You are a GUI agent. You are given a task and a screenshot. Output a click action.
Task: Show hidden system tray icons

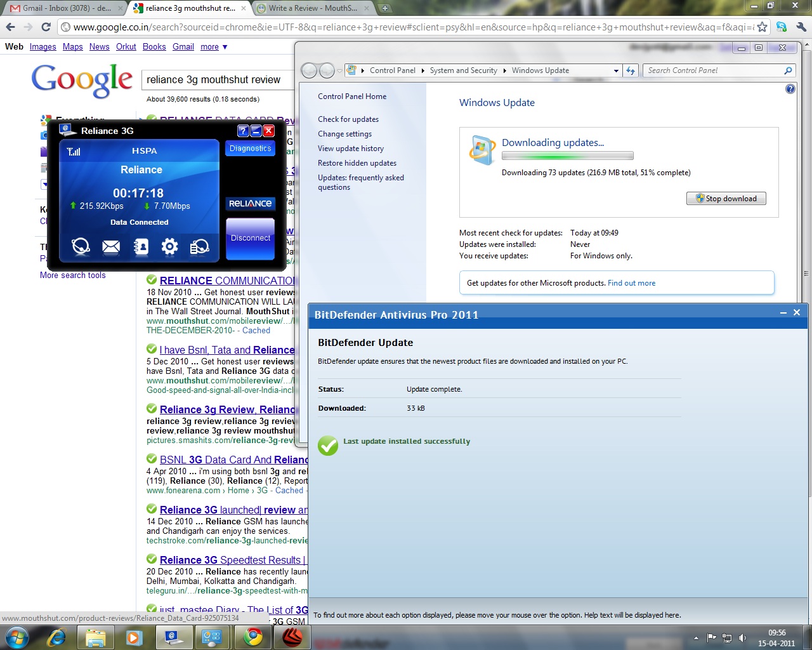click(696, 638)
